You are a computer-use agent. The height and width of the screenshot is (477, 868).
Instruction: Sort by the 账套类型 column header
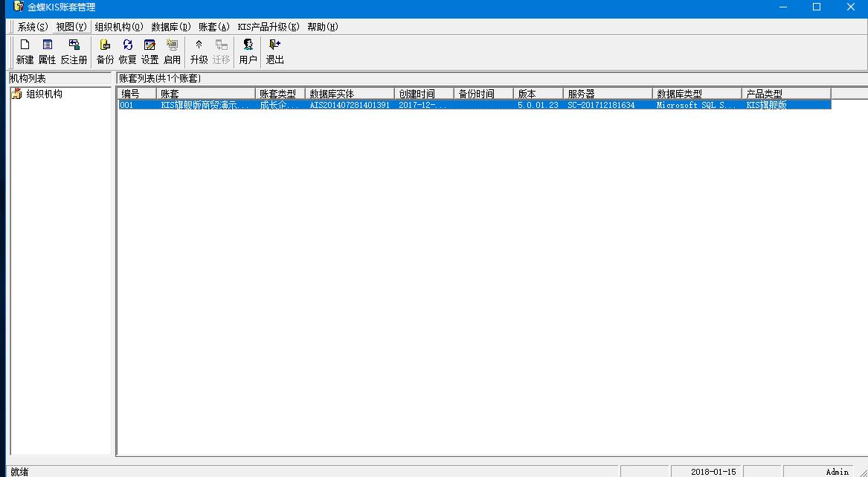pos(280,94)
